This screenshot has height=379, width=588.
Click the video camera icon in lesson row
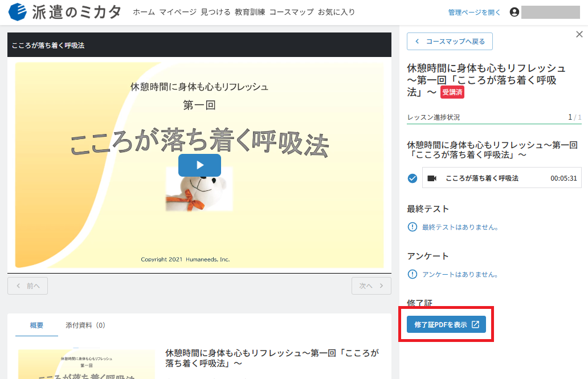(432, 178)
